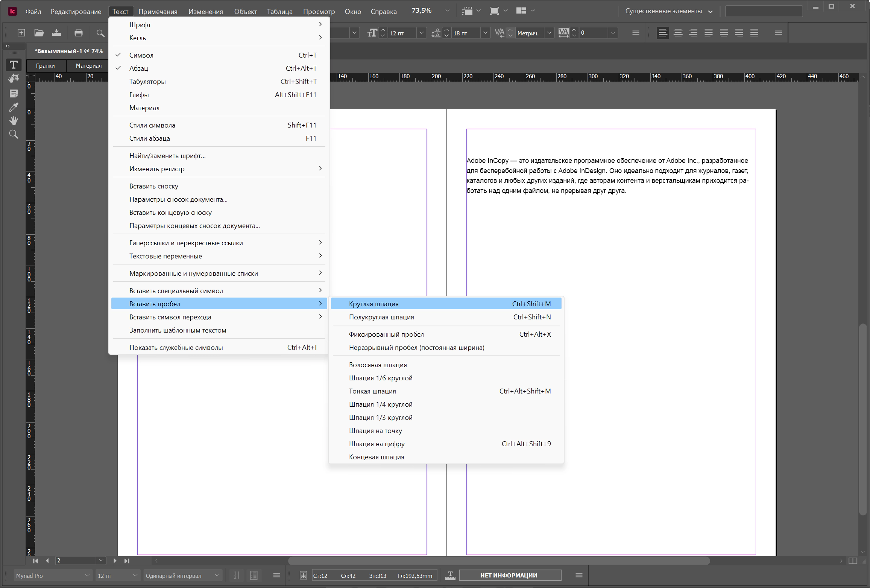Enable justify with last line aligned left
This screenshot has width=870, height=588.
click(709, 33)
